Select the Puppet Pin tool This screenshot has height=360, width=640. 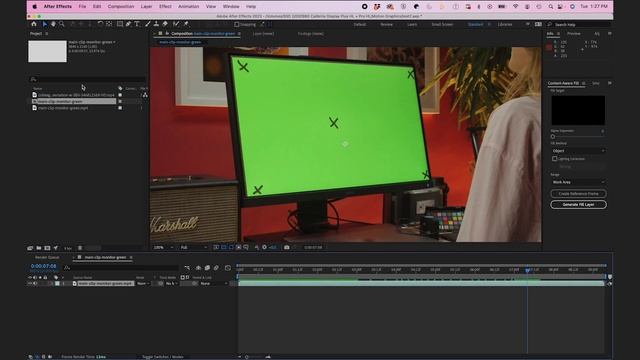(186, 24)
